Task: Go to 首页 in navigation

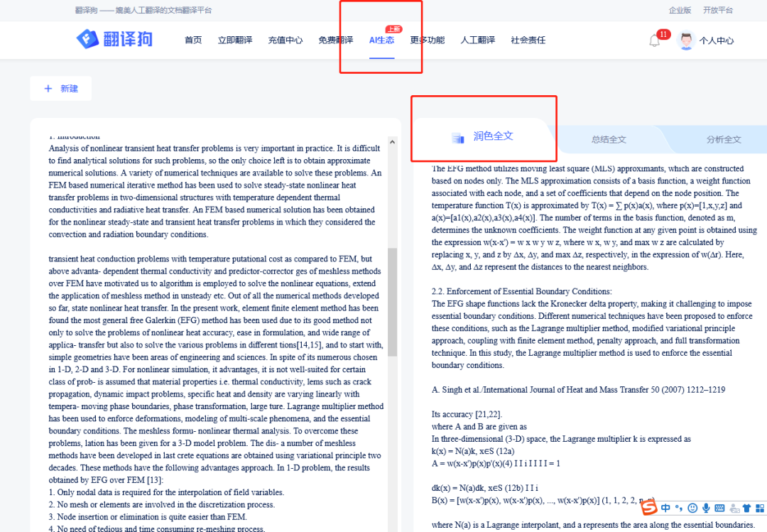Action: 193,40
